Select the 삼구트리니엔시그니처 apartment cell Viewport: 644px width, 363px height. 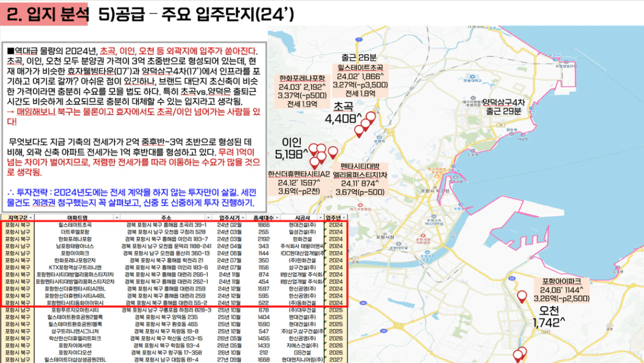75,331
